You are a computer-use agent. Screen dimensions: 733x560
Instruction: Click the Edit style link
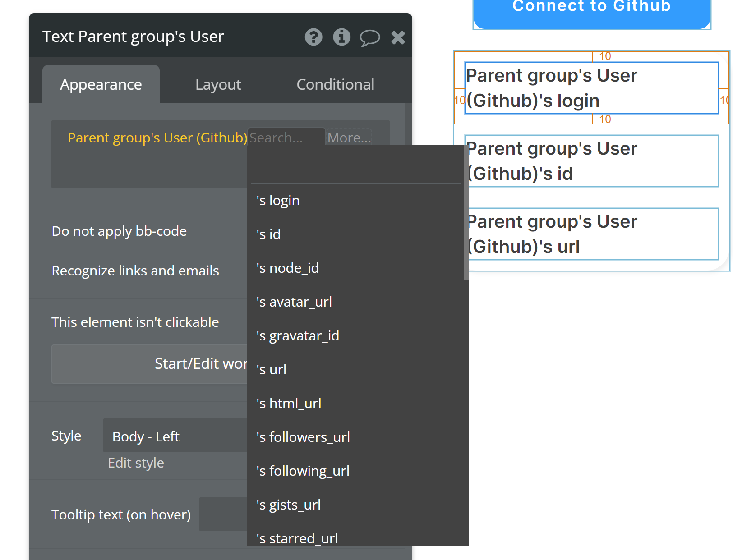tap(136, 463)
